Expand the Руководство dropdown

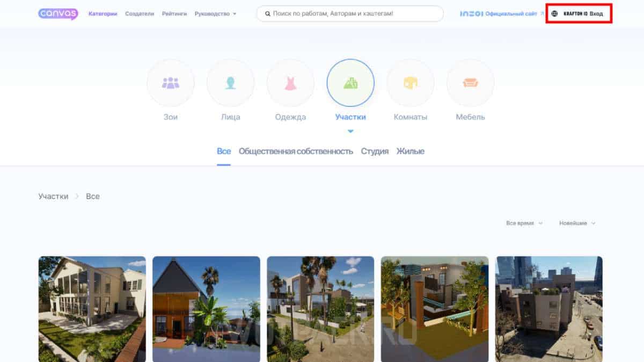tap(216, 13)
